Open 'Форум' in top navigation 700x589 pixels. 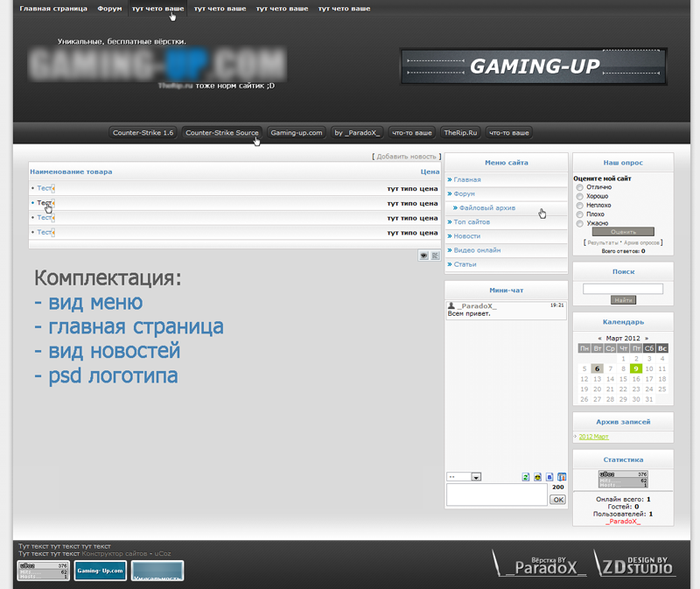coord(109,9)
